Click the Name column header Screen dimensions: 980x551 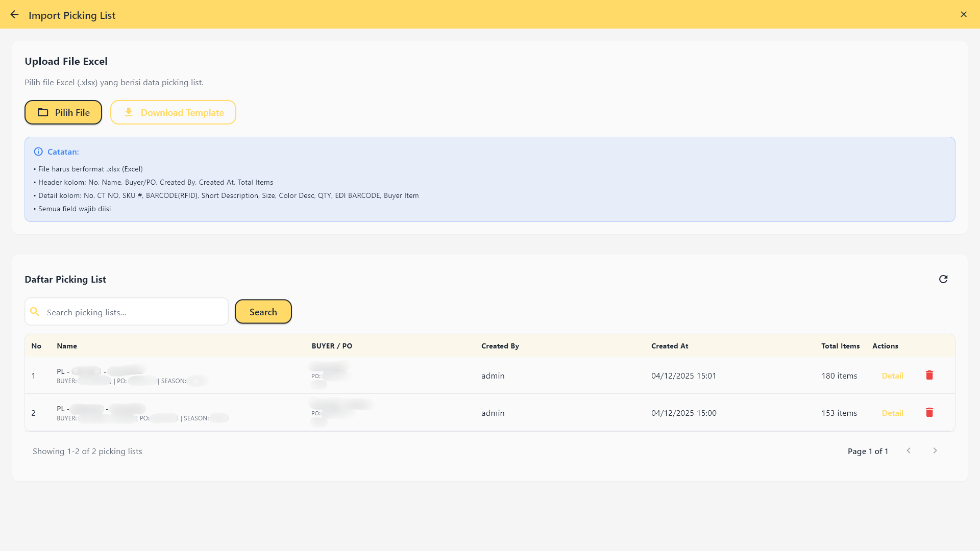coord(67,345)
